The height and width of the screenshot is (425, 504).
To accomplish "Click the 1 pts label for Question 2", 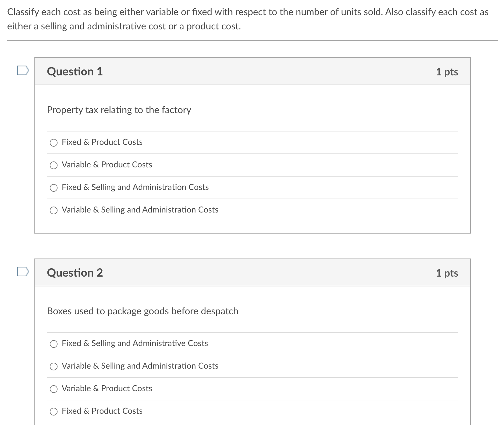I will (x=446, y=273).
